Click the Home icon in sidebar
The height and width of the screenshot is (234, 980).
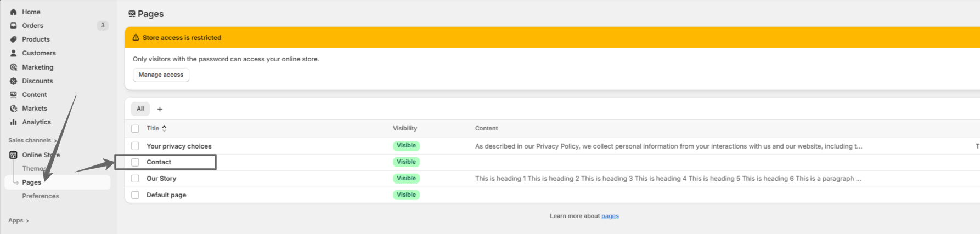(x=14, y=12)
